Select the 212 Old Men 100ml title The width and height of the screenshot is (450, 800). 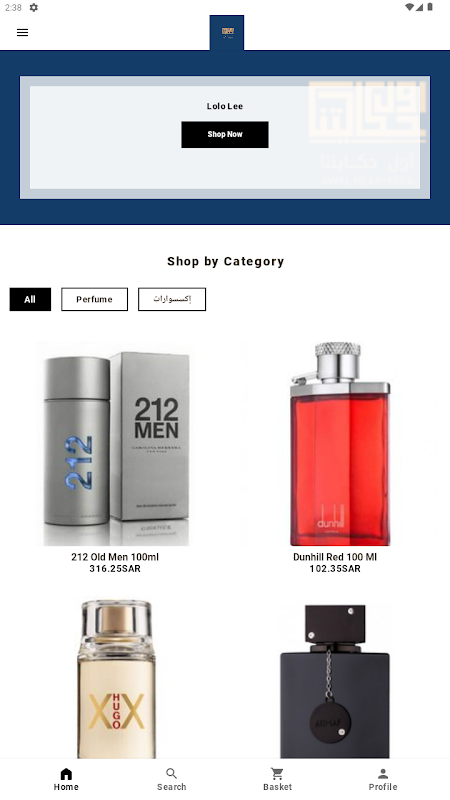[x=115, y=557]
